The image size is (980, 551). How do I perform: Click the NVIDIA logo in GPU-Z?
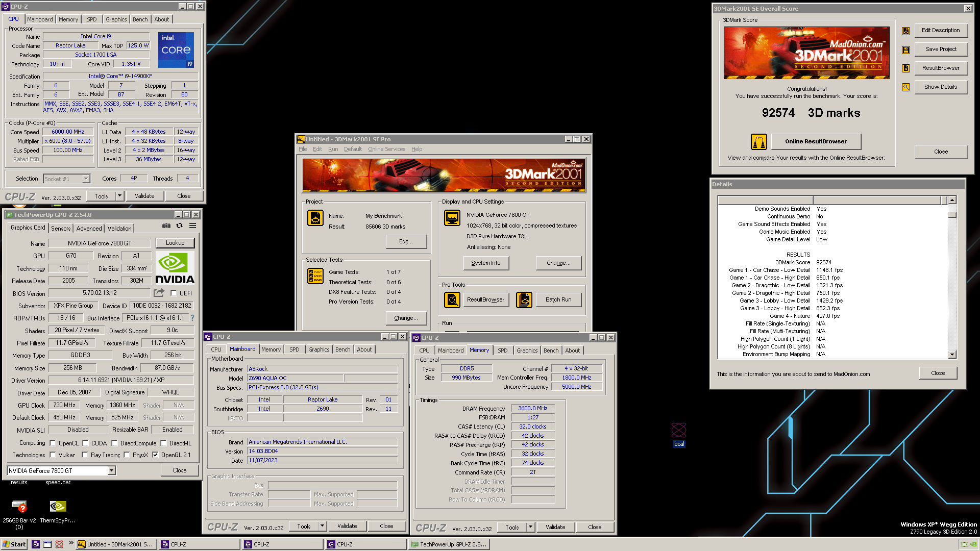click(x=175, y=268)
